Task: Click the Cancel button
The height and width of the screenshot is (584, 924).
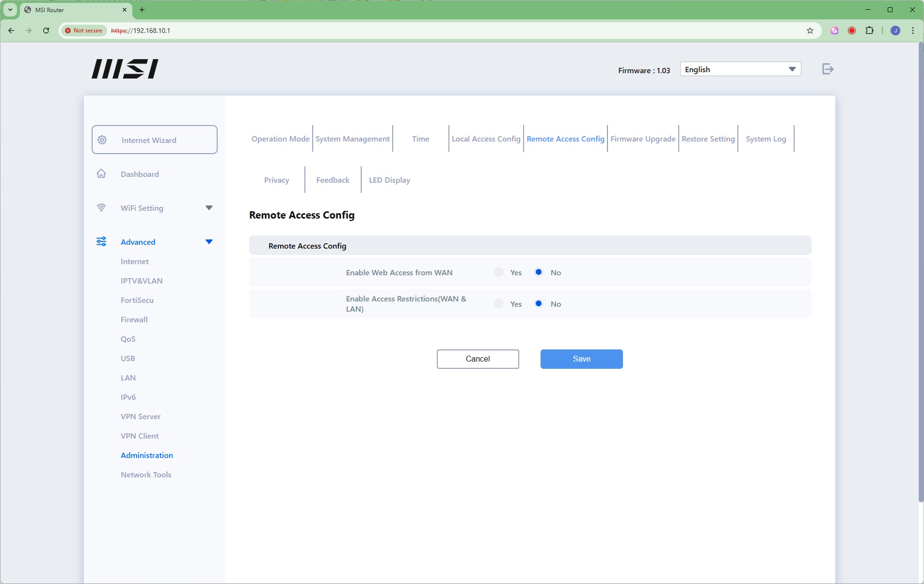Action: pyautogui.click(x=478, y=359)
